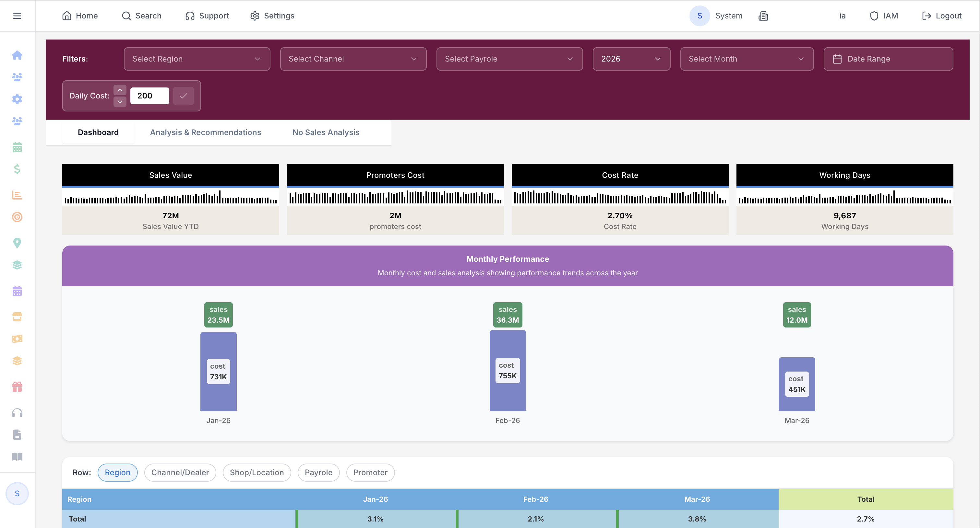The width and height of the screenshot is (980, 528).
Task: Click the map pin location icon
Action: pos(17,243)
